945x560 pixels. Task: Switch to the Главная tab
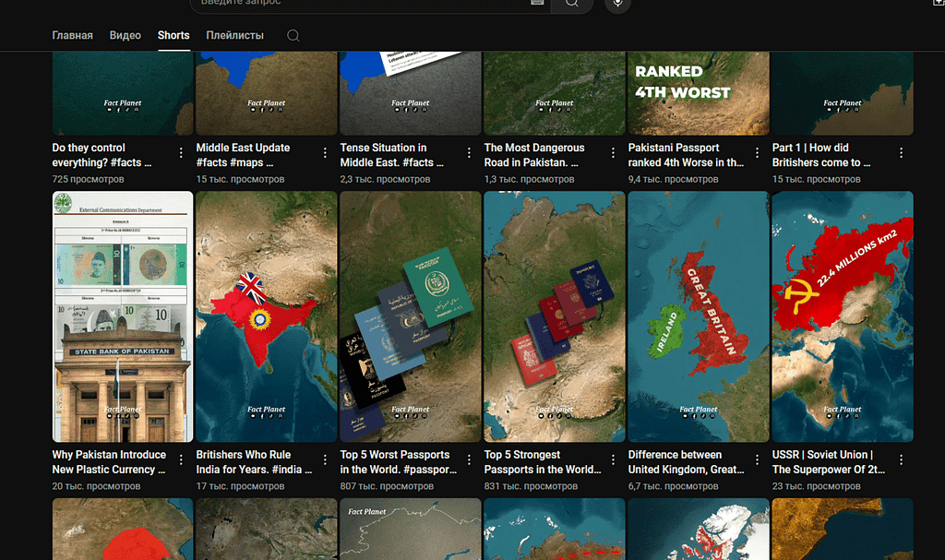[72, 36]
